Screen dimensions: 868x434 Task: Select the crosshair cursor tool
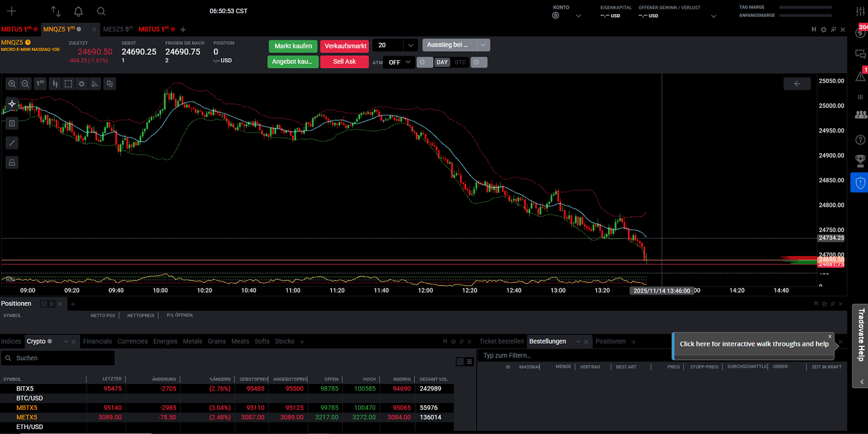coord(12,104)
